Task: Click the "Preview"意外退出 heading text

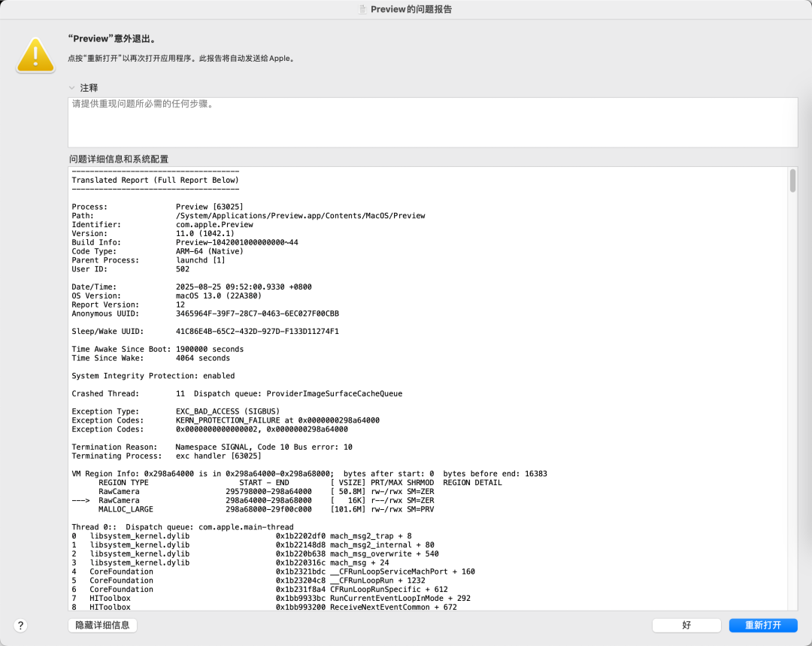Action: [112, 38]
